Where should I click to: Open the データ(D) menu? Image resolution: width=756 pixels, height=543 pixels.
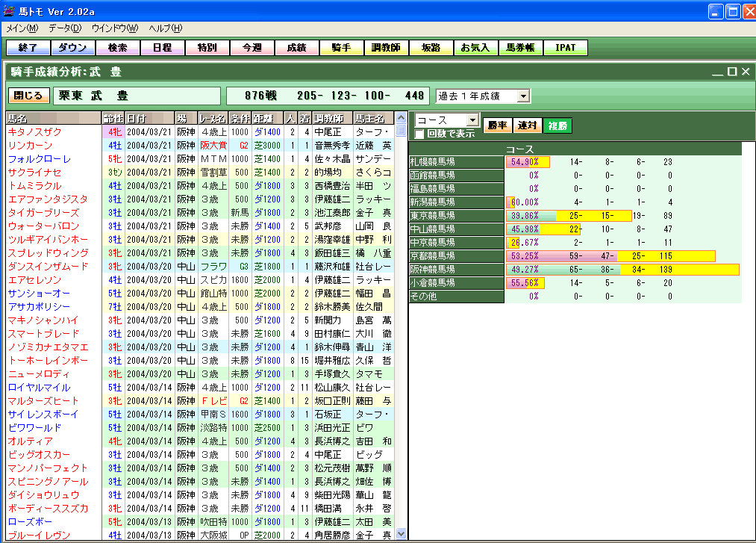[x=65, y=28]
